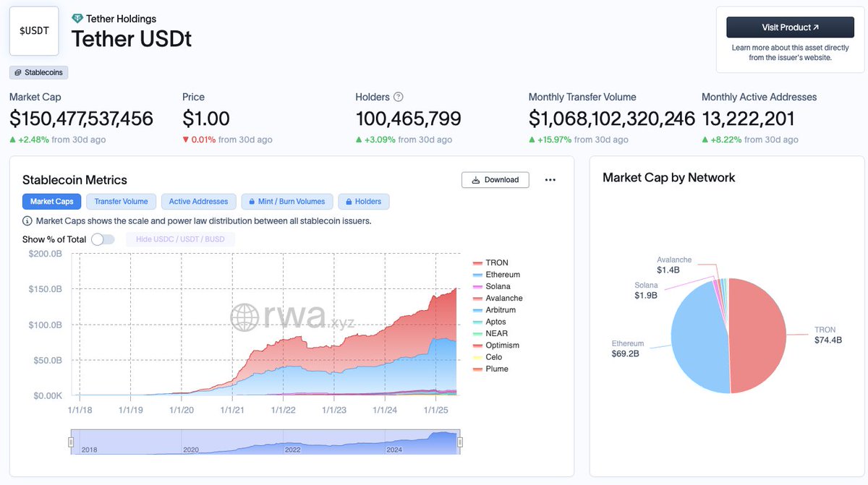Click the right handle of the range selector

pos(460,442)
